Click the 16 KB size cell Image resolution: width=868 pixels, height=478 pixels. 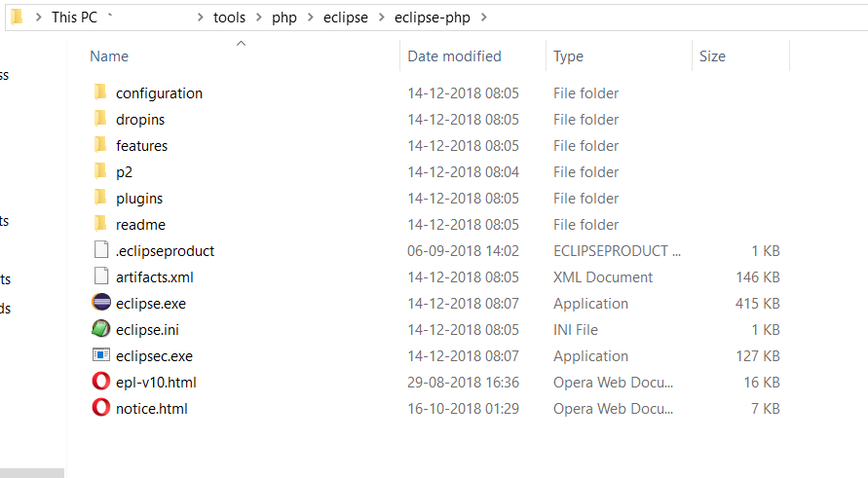(x=762, y=383)
